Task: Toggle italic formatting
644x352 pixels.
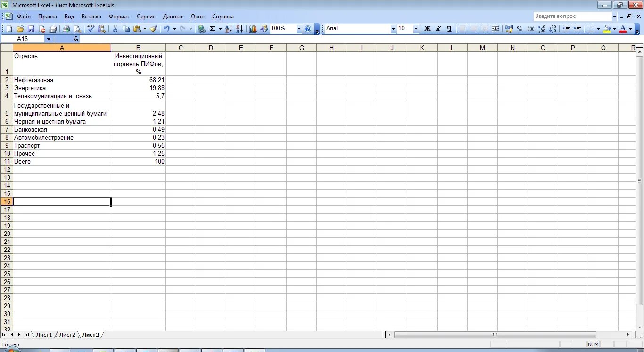Action: (438, 29)
